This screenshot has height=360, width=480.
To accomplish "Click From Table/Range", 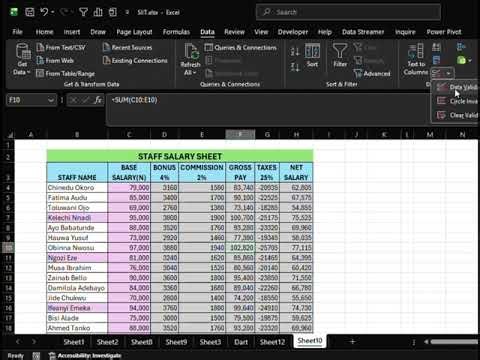I will coord(66,74).
